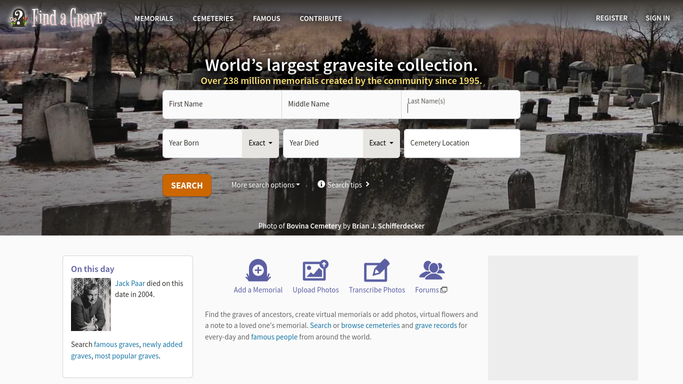Click the Search tips info icon
This screenshot has height=384, width=683.
(x=321, y=184)
